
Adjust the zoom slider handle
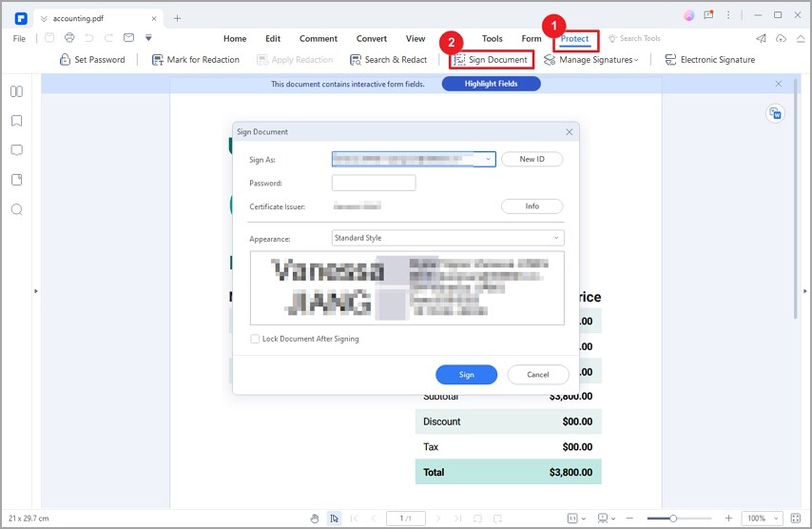pyautogui.click(x=673, y=519)
